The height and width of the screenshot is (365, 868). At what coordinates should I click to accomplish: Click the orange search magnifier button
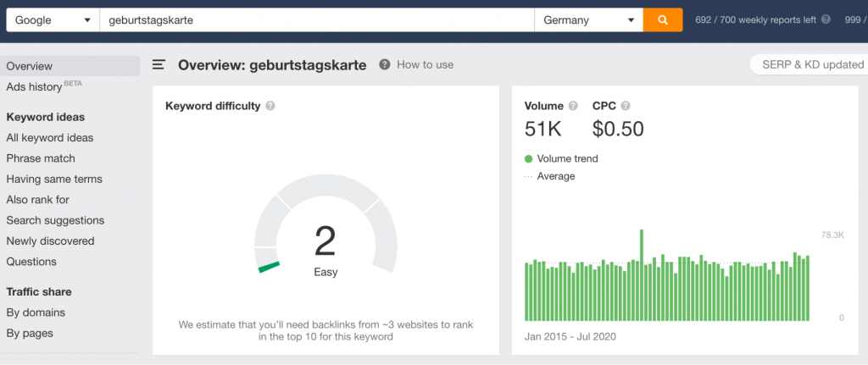663,20
